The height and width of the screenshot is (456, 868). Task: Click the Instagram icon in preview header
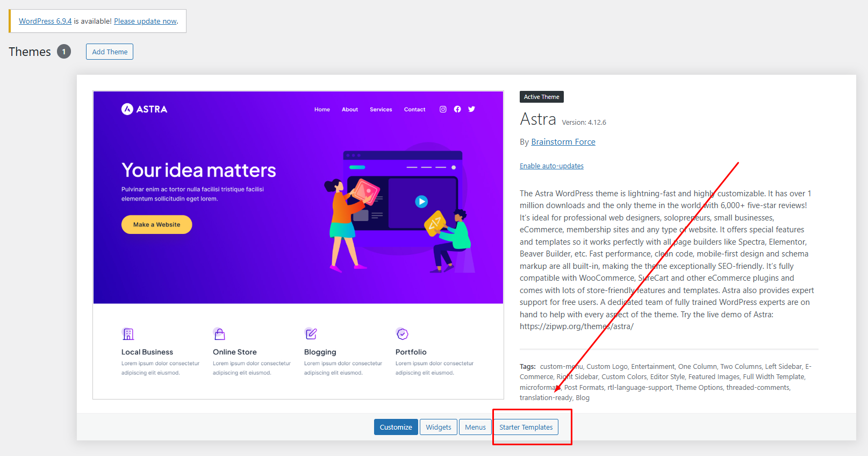pos(443,109)
